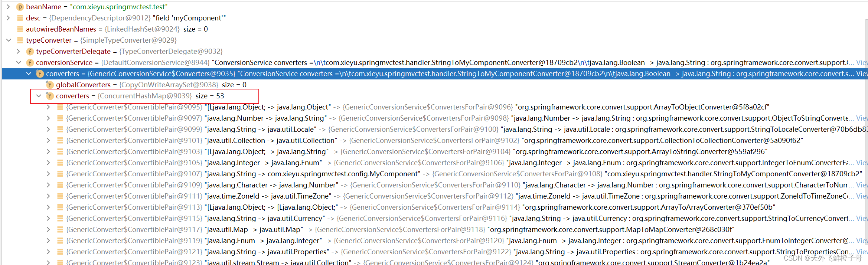Click typeConverterDelegate field icon

tap(30, 51)
